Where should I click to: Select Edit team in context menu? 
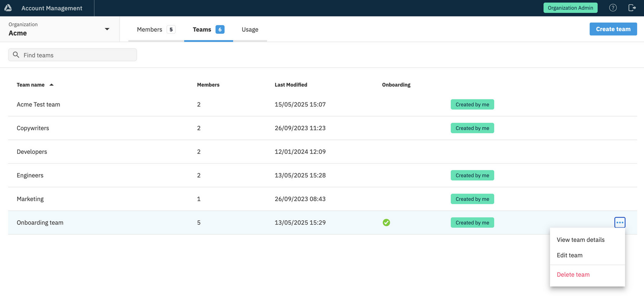pyautogui.click(x=587, y=255)
